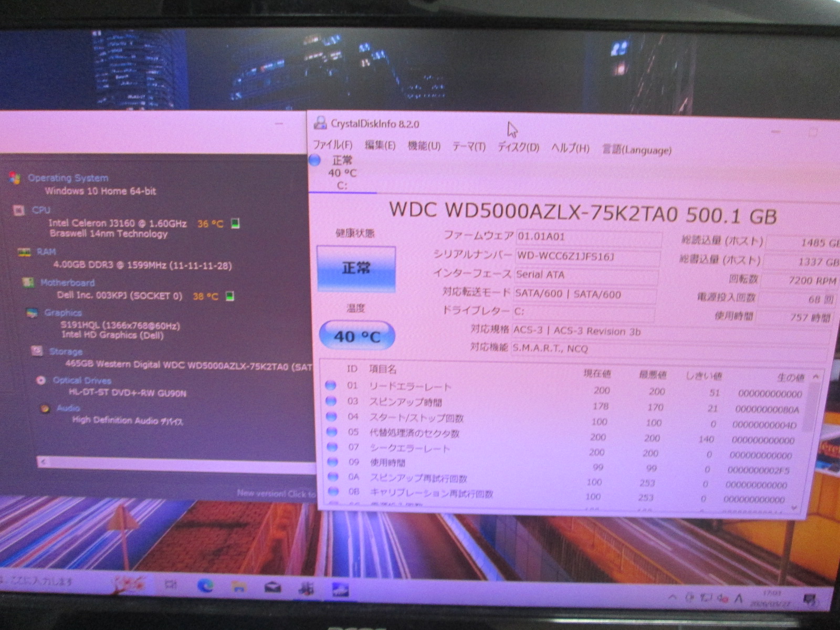Click the Operating System heading link
Viewport: 840px width, 630px height.
click(x=68, y=178)
